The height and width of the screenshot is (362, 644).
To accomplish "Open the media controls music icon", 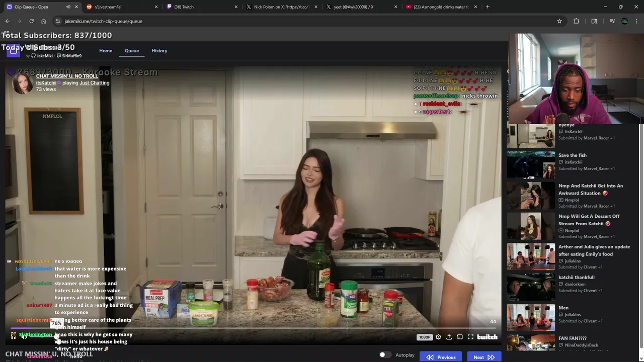I will 612,21.
